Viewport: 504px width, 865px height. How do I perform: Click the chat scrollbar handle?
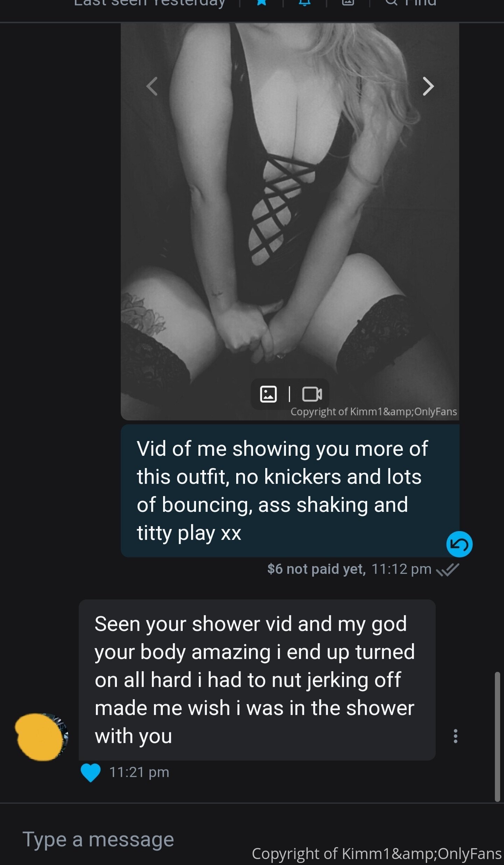[x=497, y=736]
